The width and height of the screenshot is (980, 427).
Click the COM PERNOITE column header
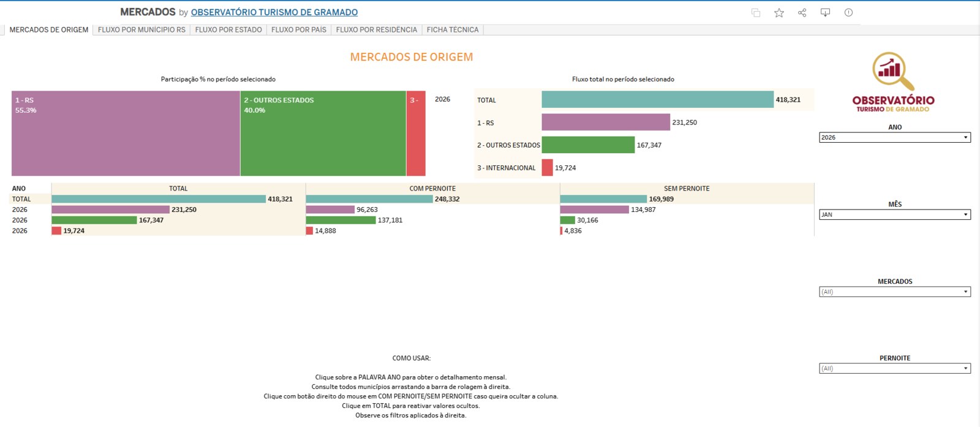point(432,189)
